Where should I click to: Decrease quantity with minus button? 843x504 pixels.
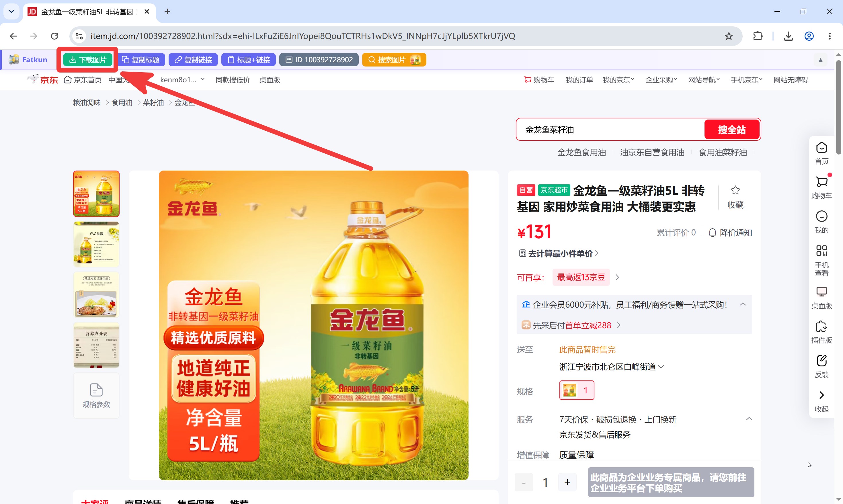[524, 482]
